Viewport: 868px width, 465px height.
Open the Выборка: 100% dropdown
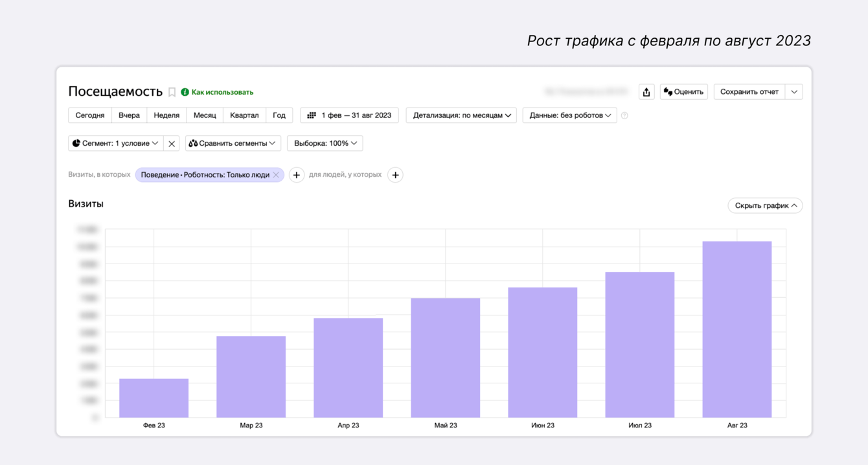click(325, 143)
